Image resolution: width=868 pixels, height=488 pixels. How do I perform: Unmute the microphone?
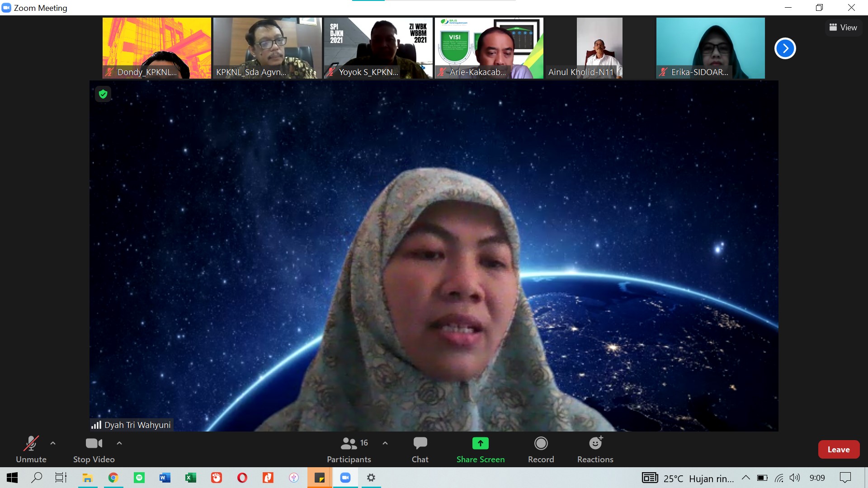pos(31,444)
